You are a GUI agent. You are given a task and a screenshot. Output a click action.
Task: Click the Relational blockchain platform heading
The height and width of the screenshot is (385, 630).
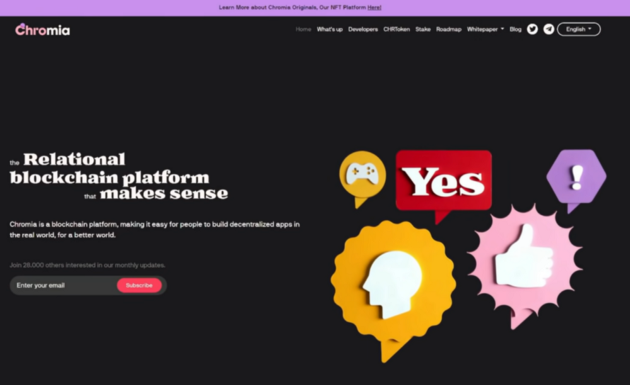point(119,176)
